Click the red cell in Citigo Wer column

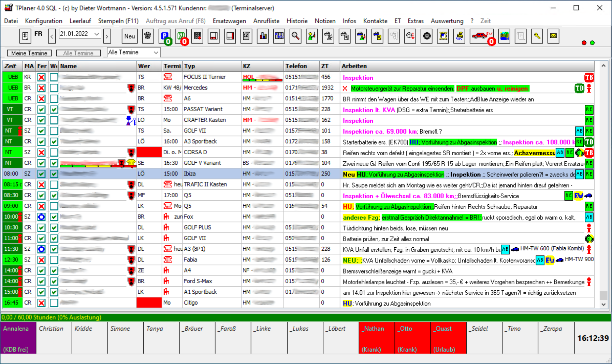(x=149, y=303)
